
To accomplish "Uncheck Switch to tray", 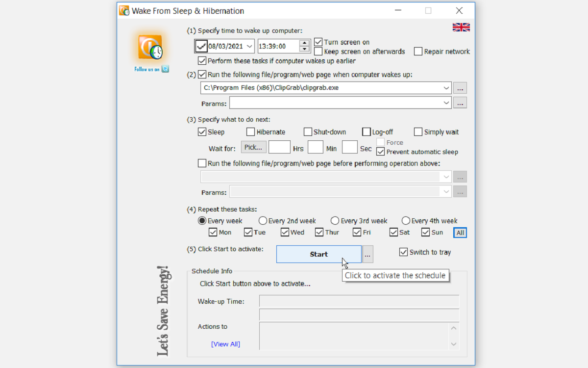I will (403, 252).
